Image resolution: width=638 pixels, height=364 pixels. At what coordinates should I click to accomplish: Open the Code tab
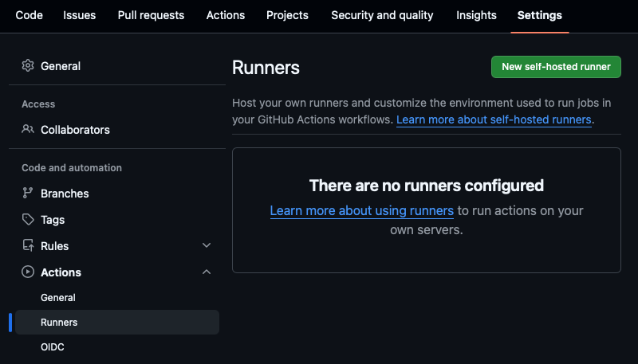(x=29, y=15)
